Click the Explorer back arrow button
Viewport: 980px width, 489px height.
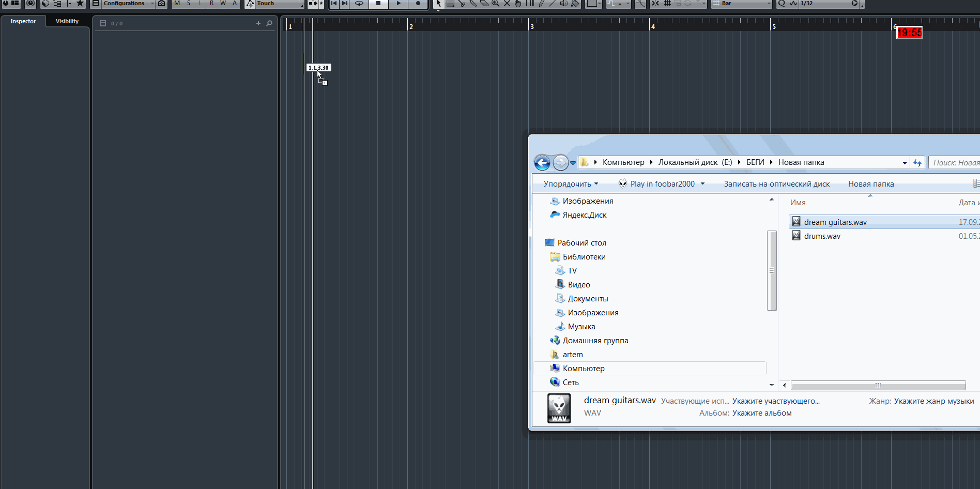coord(542,163)
